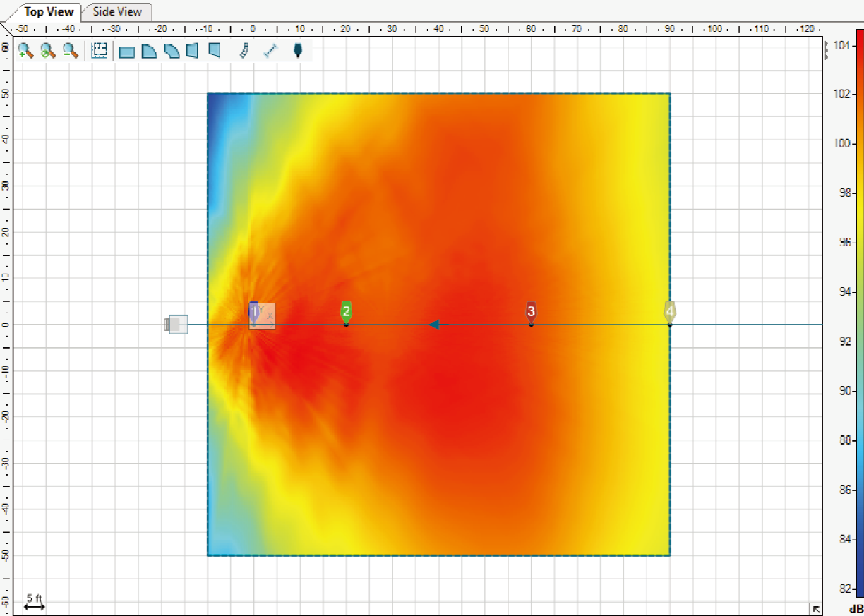Select the microphone placement tool icon
The width and height of the screenshot is (864, 616).
(297, 51)
